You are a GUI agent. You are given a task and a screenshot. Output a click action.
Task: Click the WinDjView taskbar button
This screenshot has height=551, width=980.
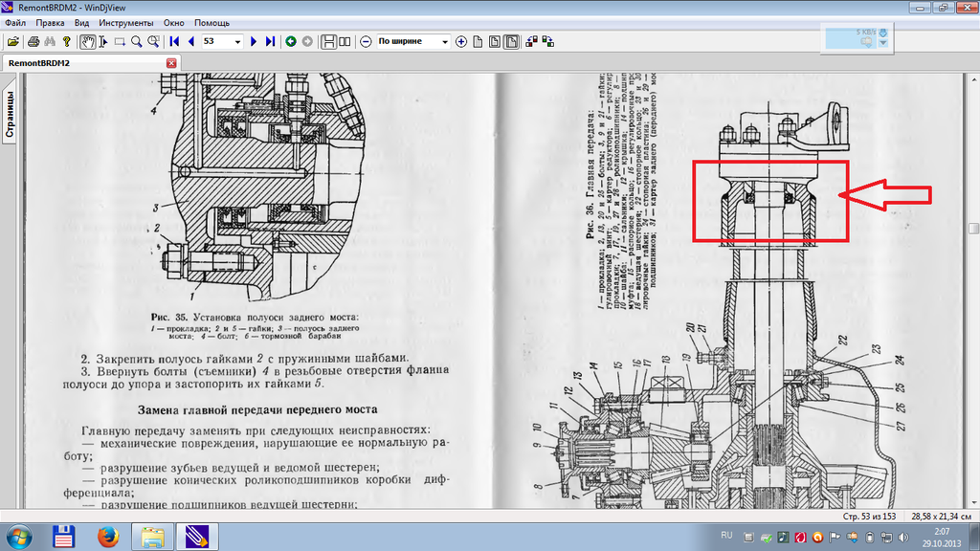[197, 537]
